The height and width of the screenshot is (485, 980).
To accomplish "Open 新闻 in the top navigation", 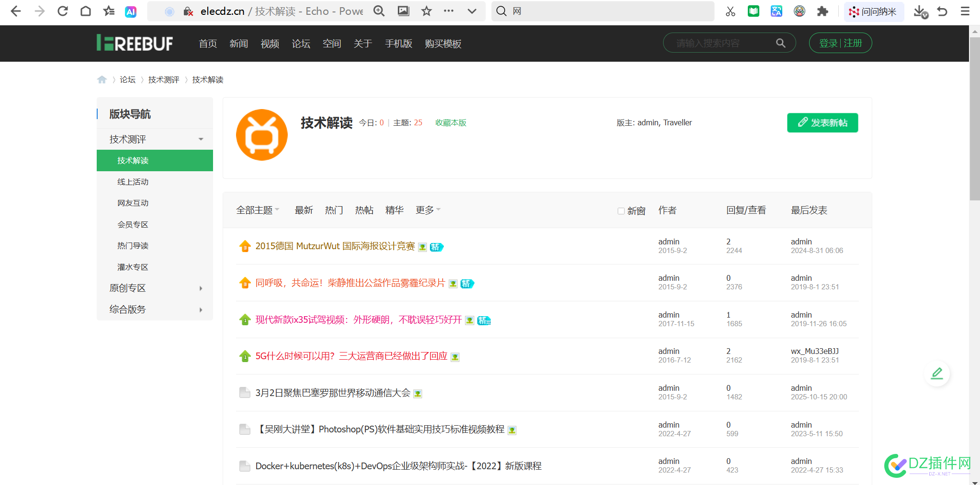I will tap(238, 44).
